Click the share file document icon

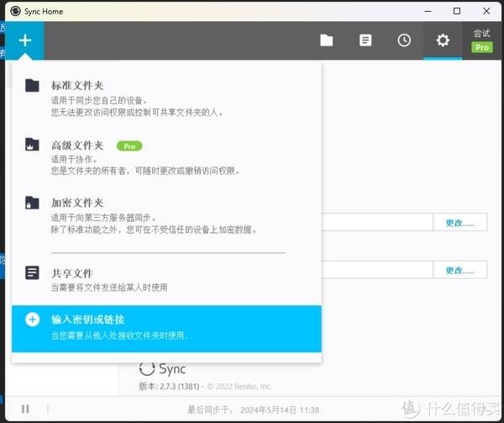(32, 272)
